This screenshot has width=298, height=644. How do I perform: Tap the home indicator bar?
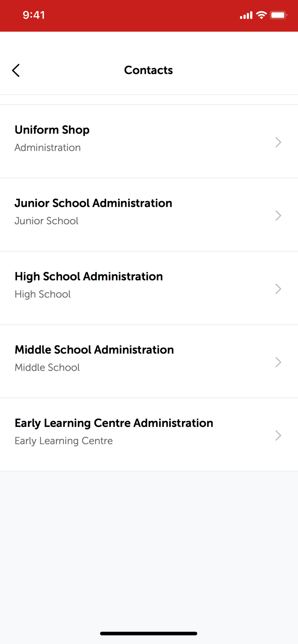149,633
